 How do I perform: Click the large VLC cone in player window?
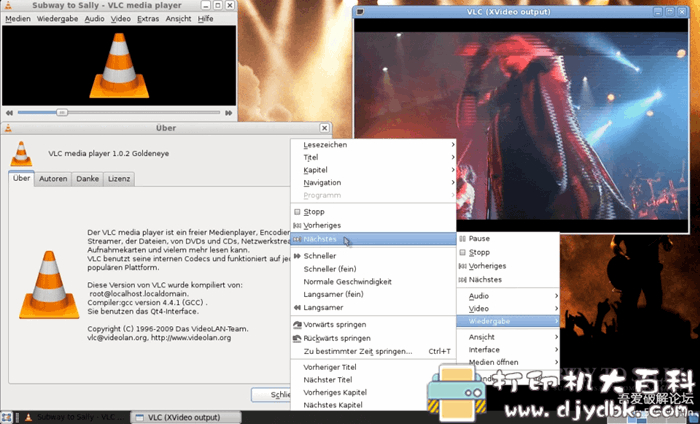point(119,66)
